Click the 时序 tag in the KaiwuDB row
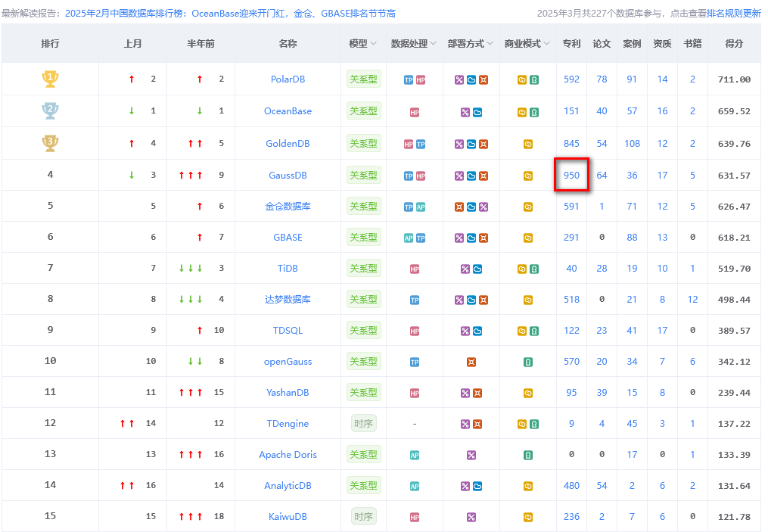Viewport: 768px width, 532px height. coord(363,516)
